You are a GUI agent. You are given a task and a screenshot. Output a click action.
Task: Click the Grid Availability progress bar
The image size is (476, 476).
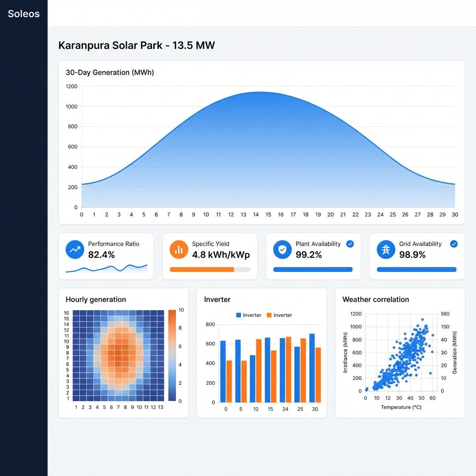(x=416, y=270)
